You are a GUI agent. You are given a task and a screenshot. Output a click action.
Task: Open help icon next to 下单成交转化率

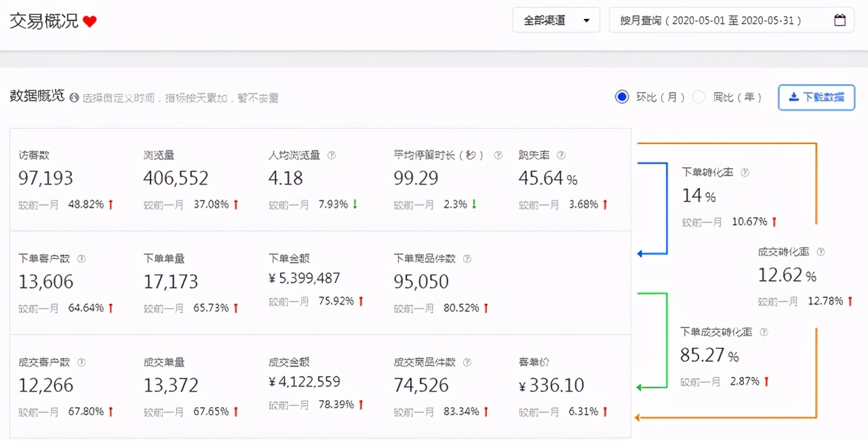tap(764, 332)
